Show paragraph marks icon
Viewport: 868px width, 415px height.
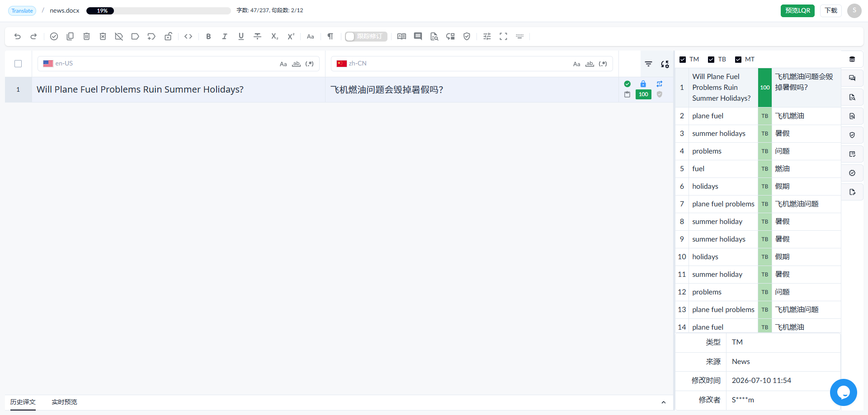click(330, 37)
